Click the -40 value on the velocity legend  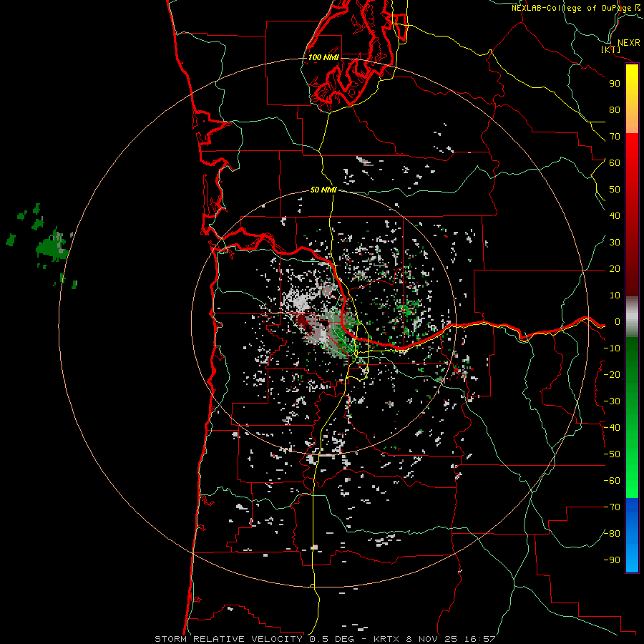(612, 428)
